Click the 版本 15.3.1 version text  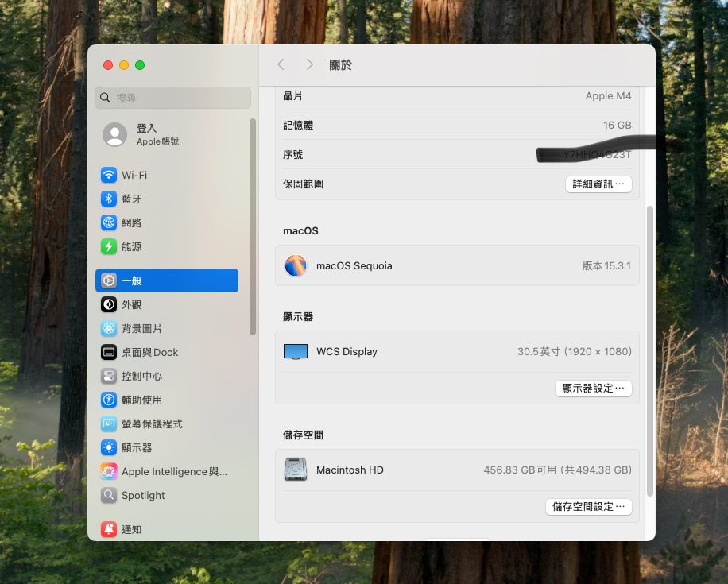pyautogui.click(x=606, y=265)
